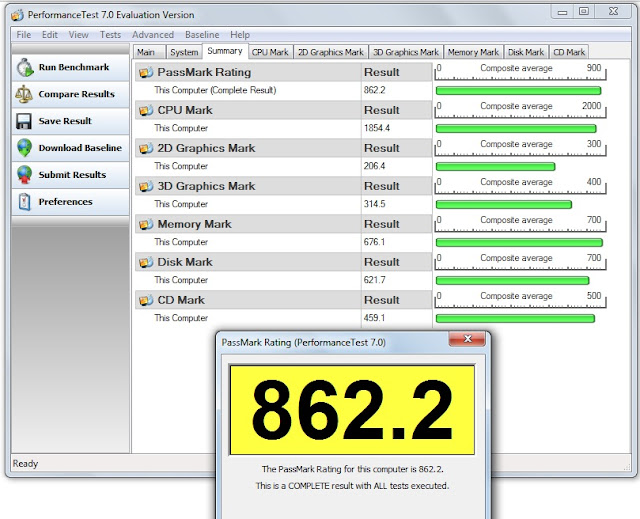Select 'This Computer (Complete Result)' row

coord(283,91)
